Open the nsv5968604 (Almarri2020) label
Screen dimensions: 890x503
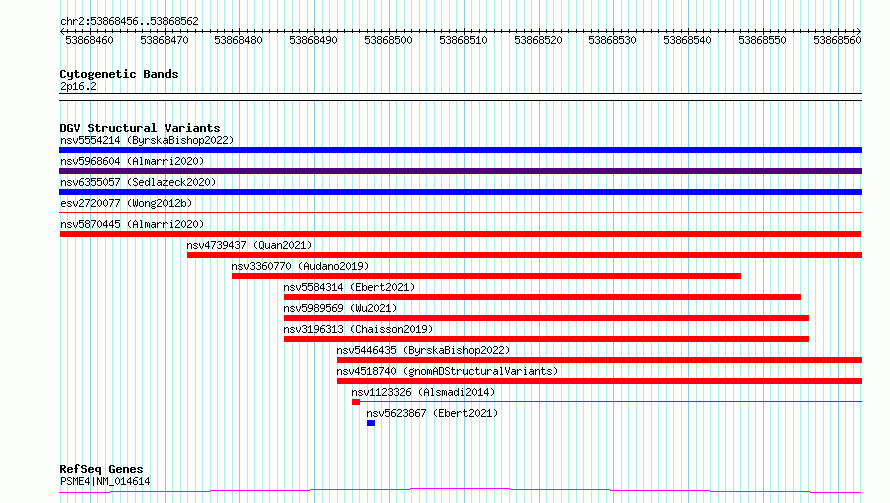tap(132, 161)
